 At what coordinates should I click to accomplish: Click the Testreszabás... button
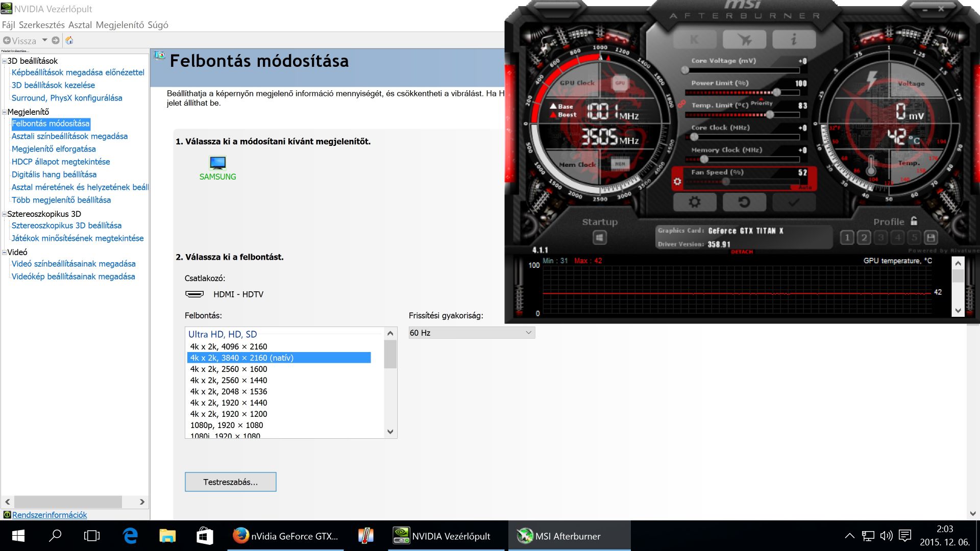(x=231, y=482)
